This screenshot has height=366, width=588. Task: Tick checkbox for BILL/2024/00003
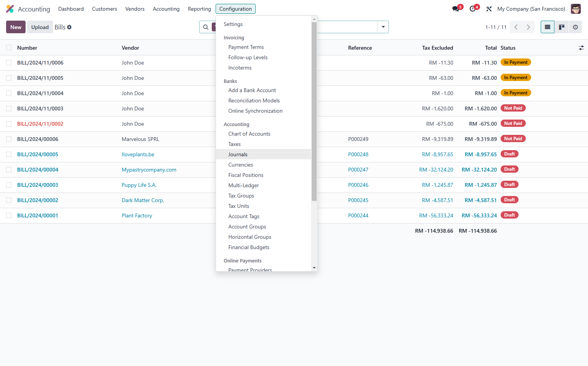[9, 185]
